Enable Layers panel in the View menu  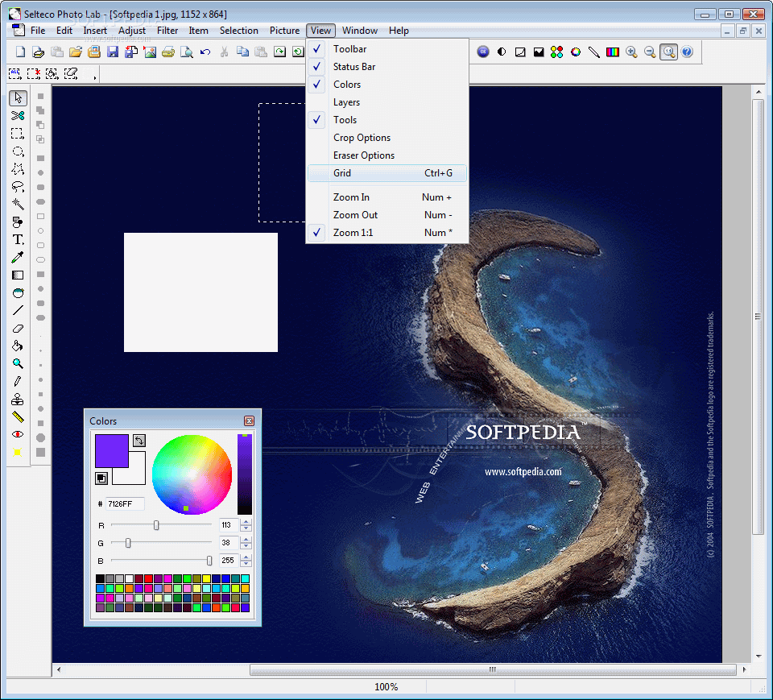click(x=387, y=102)
